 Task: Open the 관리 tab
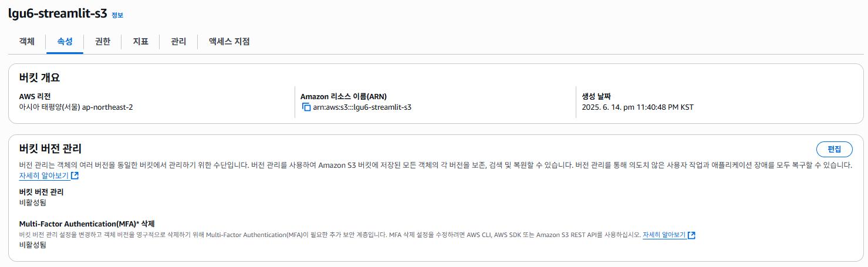coord(178,42)
